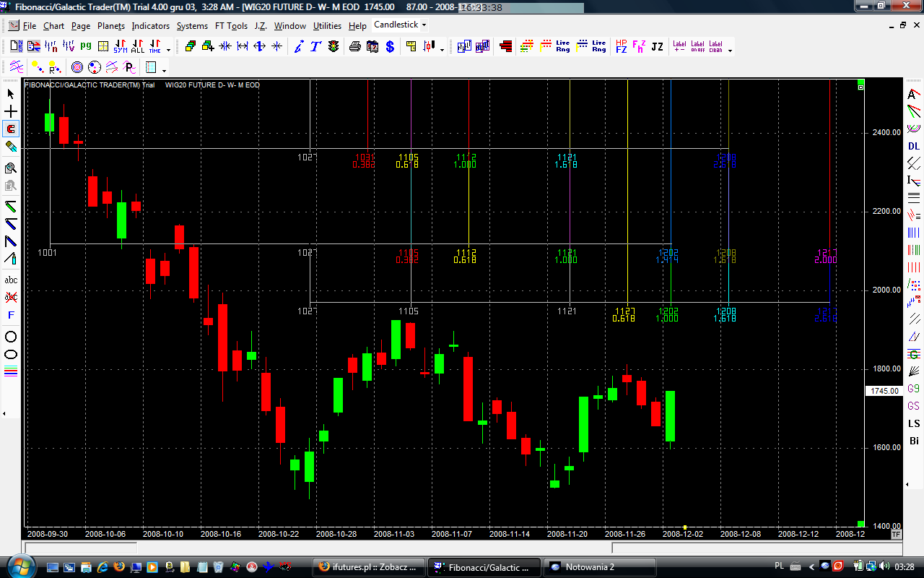Click the HP FZ toolbar icon

(621, 47)
